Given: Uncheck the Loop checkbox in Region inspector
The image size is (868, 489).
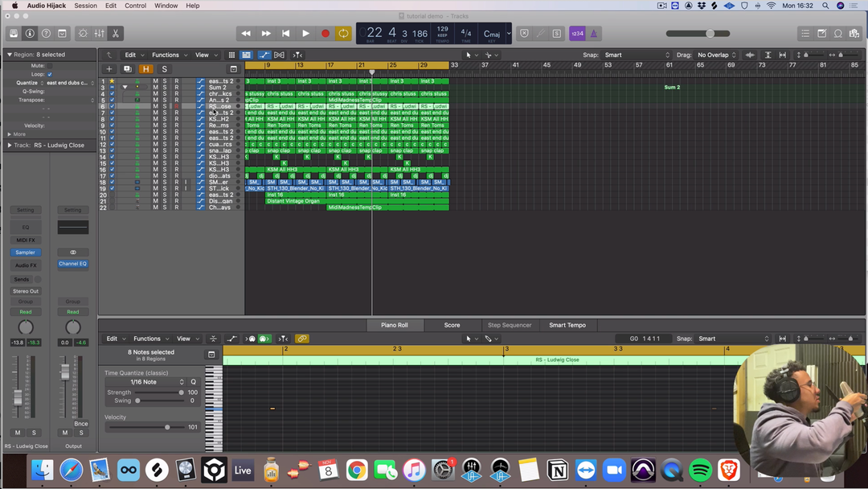Looking at the screenshot, I should [50, 74].
